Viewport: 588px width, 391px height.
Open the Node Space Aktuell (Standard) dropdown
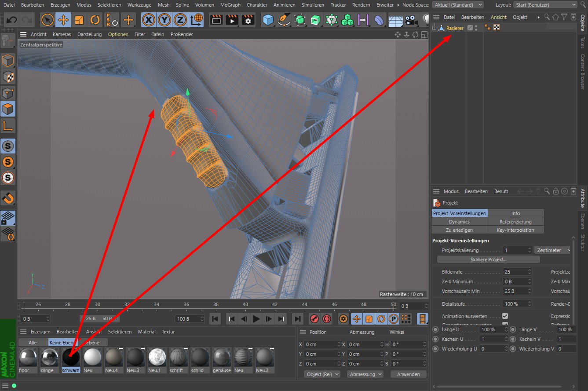point(457,5)
